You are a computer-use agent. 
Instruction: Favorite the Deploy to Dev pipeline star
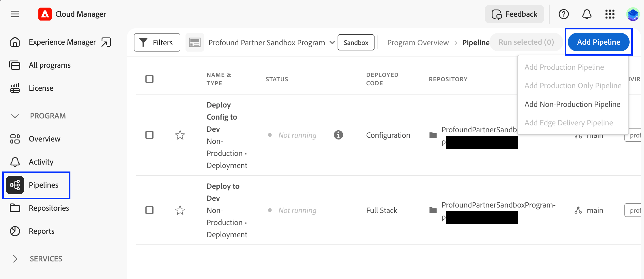(x=180, y=210)
